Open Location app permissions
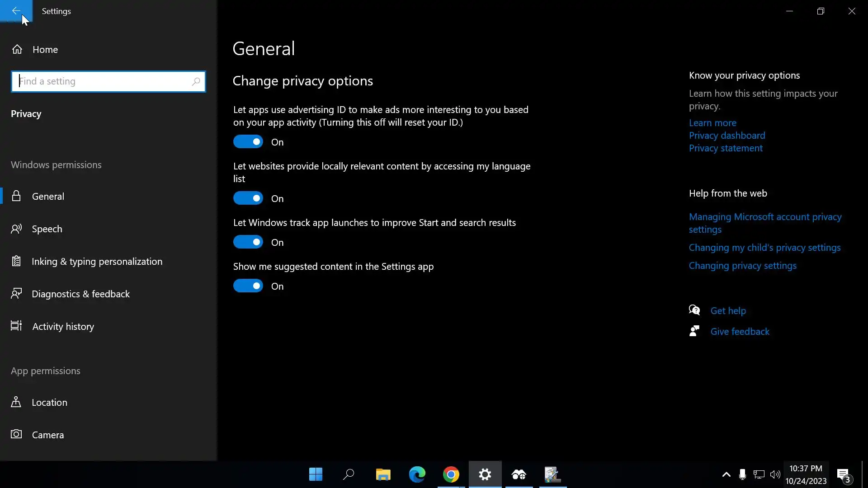868x488 pixels. click(x=49, y=403)
